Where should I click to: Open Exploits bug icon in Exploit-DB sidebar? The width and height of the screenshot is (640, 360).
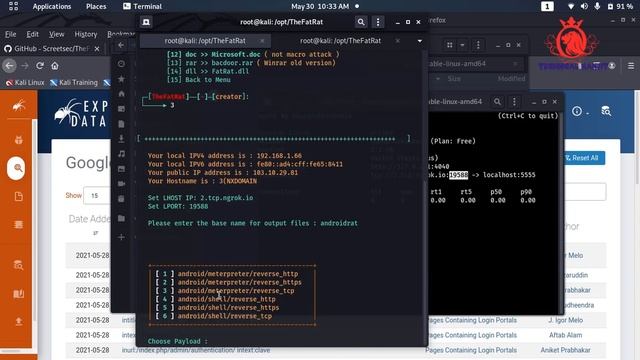tap(18, 140)
